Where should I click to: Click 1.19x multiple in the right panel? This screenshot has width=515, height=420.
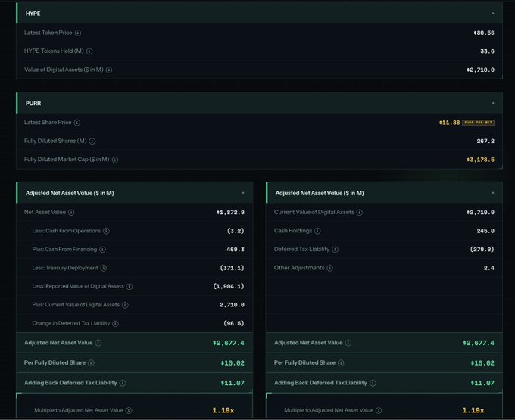tap(473, 410)
